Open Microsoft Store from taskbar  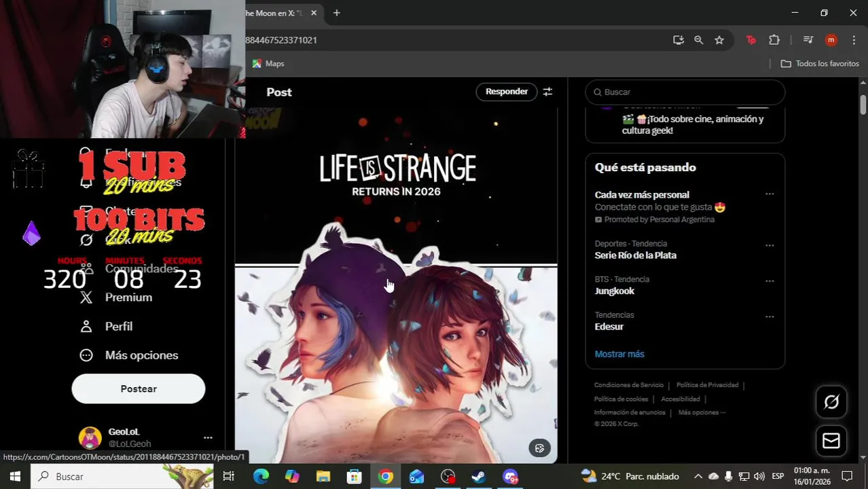coord(354,476)
